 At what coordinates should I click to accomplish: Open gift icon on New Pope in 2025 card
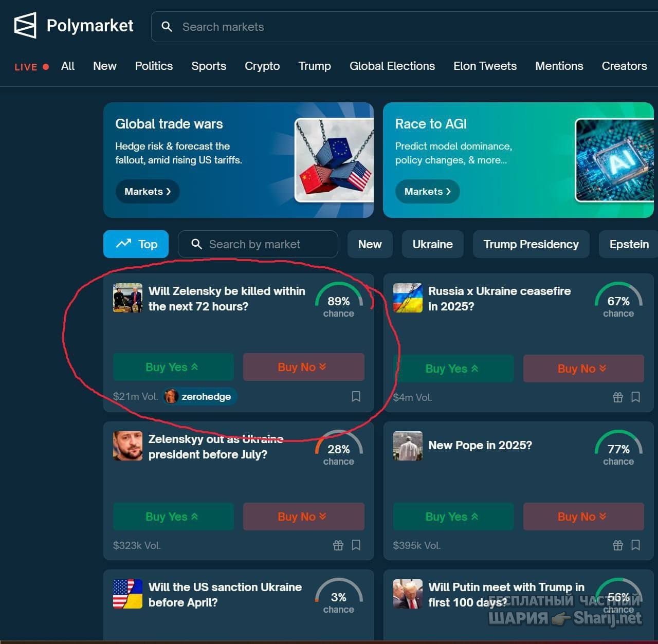click(618, 545)
